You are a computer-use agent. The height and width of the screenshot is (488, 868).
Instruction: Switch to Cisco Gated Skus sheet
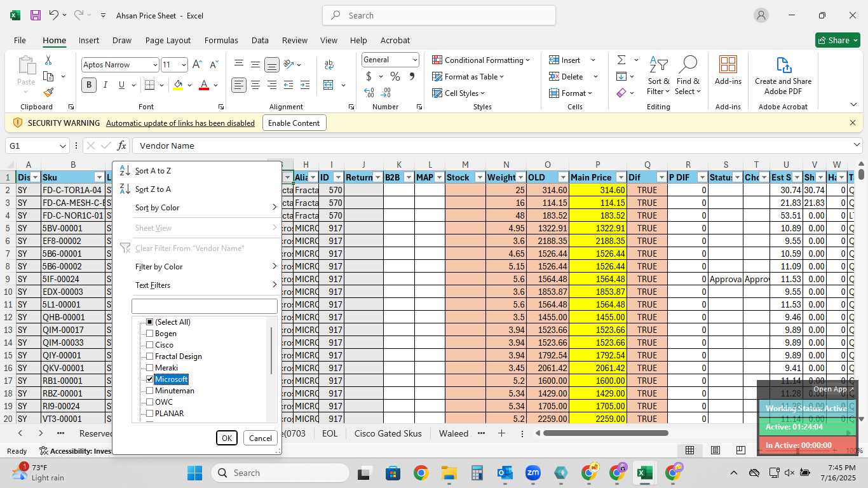[388, 433]
